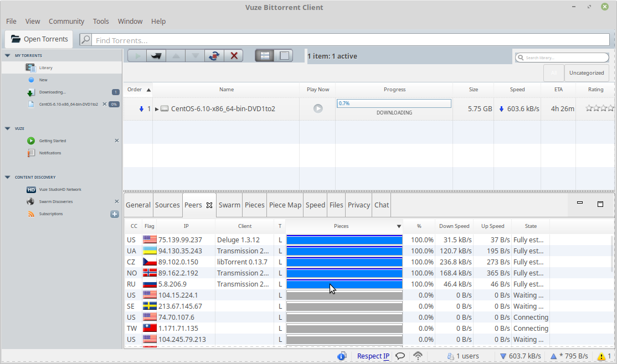Sort torrents by Order column

[138, 90]
